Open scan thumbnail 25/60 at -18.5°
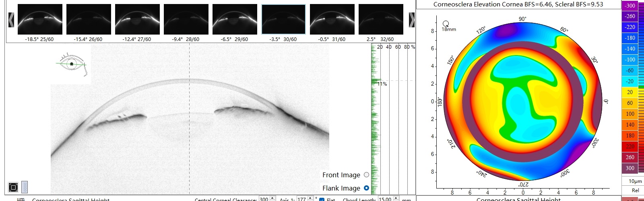 coord(40,19)
